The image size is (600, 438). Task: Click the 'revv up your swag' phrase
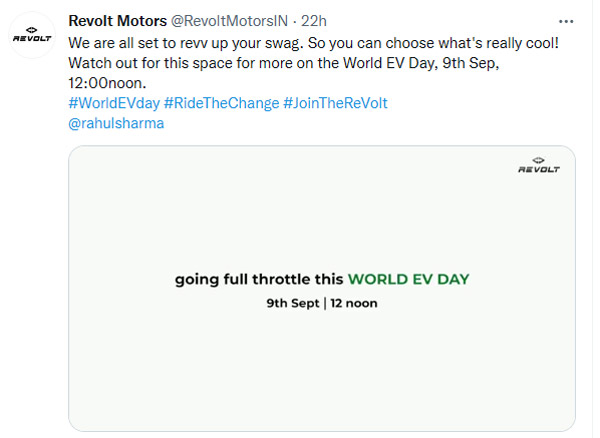coord(241,43)
